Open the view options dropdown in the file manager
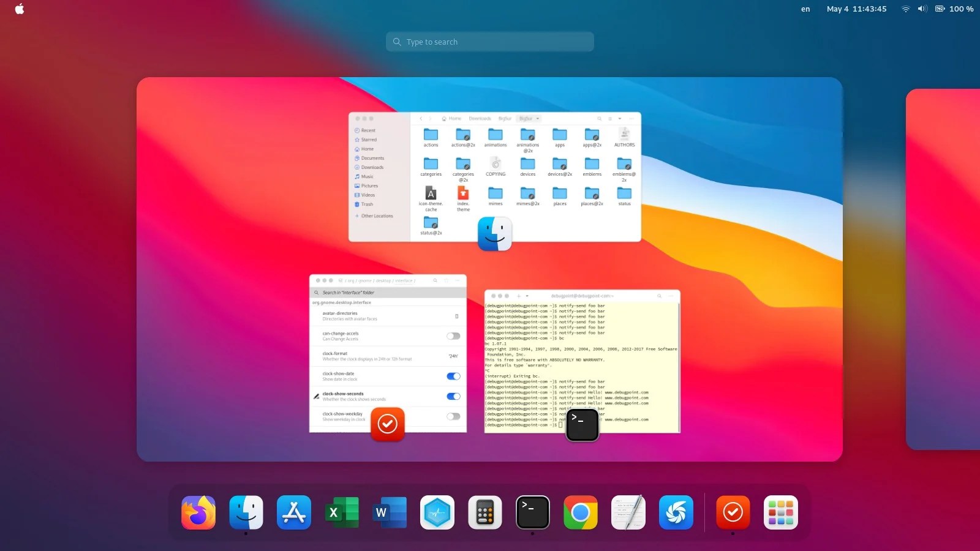 pyautogui.click(x=620, y=118)
